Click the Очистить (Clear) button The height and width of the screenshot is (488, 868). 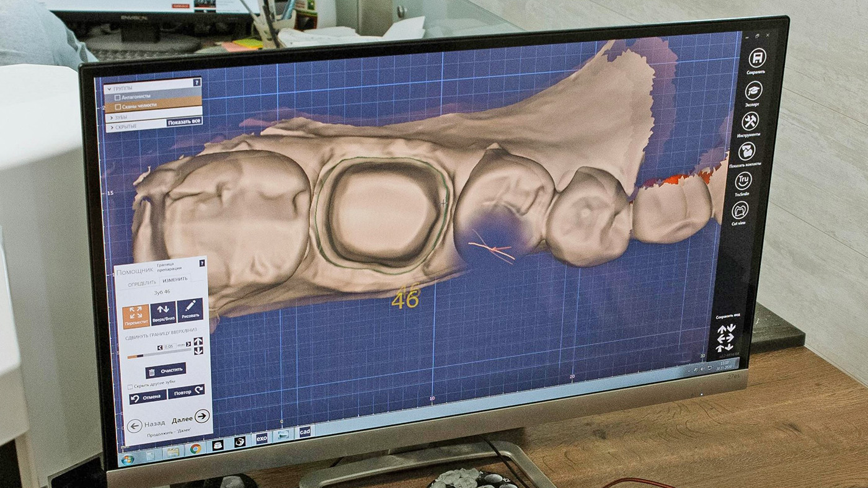[166, 371]
